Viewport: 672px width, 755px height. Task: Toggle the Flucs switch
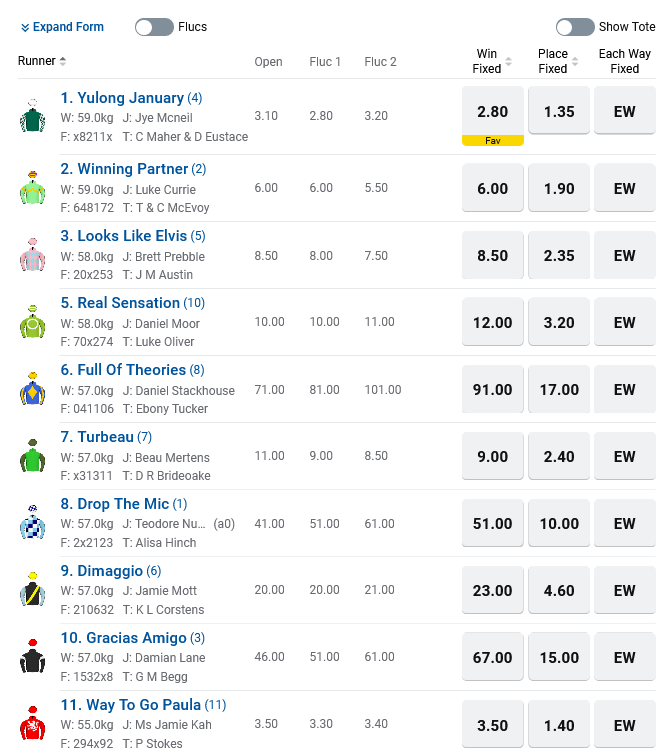154,27
